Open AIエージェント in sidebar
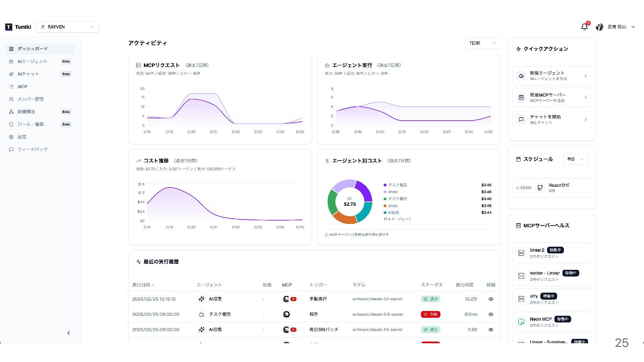The image size is (644, 362). pyautogui.click(x=33, y=61)
